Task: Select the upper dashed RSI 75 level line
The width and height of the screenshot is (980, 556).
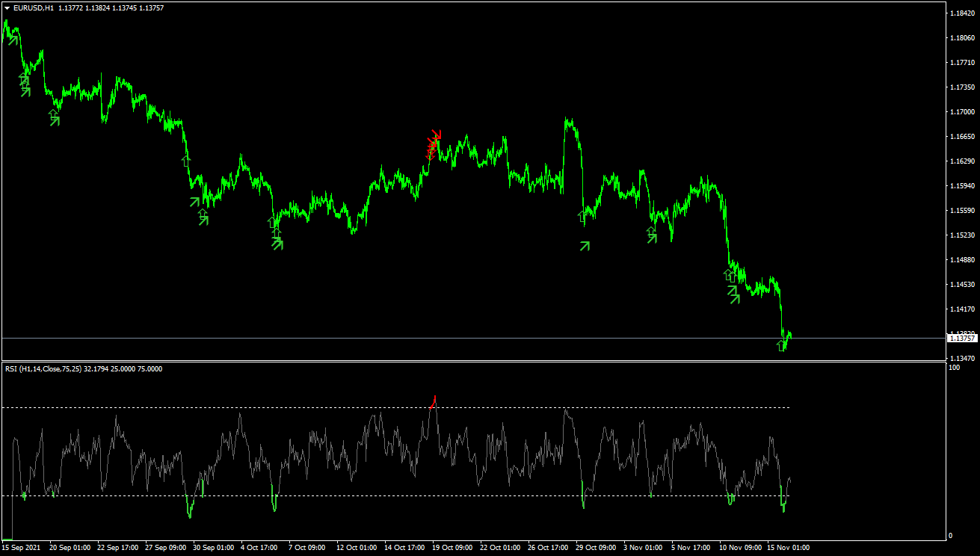Action: click(x=395, y=407)
